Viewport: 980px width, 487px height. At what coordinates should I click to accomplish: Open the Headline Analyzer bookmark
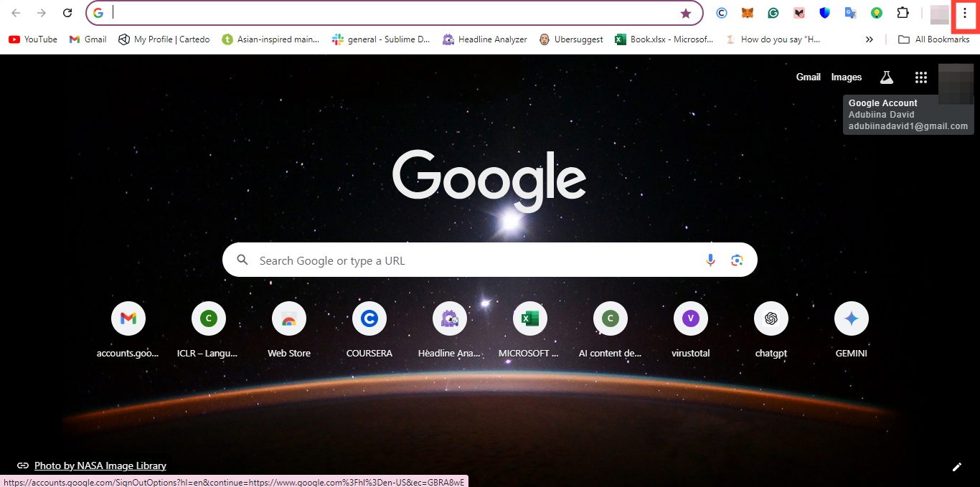pyautogui.click(x=485, y=39)
